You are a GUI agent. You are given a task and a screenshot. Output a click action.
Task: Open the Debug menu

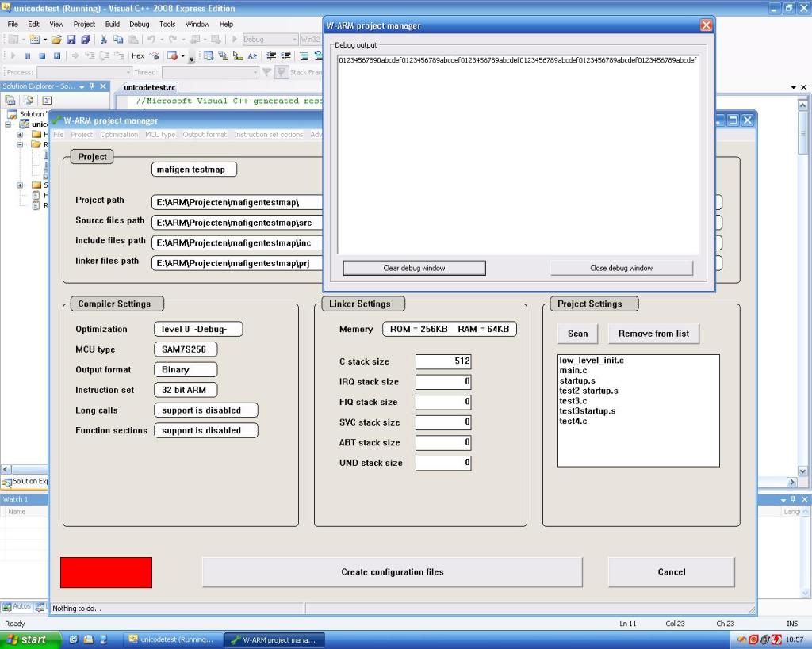pyautogui.click(x=140, y=24)
